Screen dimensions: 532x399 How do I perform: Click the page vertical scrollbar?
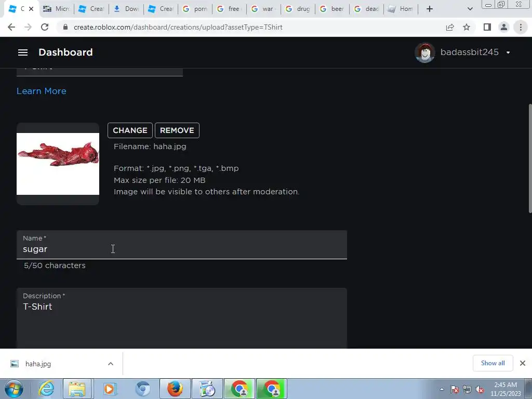[x=530, y=158]
